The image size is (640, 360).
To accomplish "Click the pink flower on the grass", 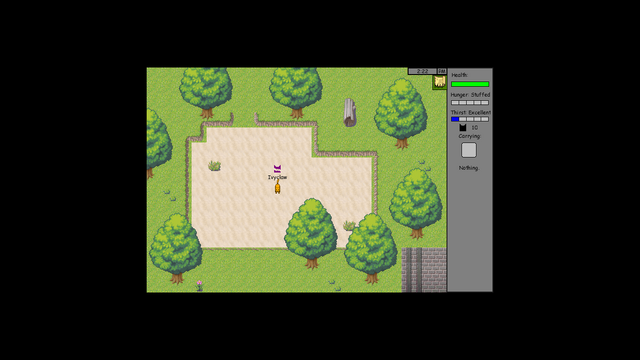I will pyautogui.click(x=199, y=285).
